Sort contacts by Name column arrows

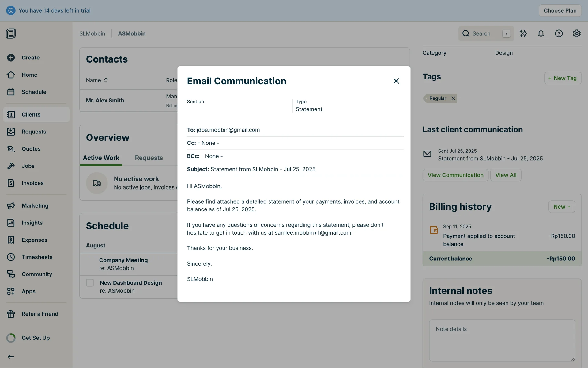(x=106, y=80)
